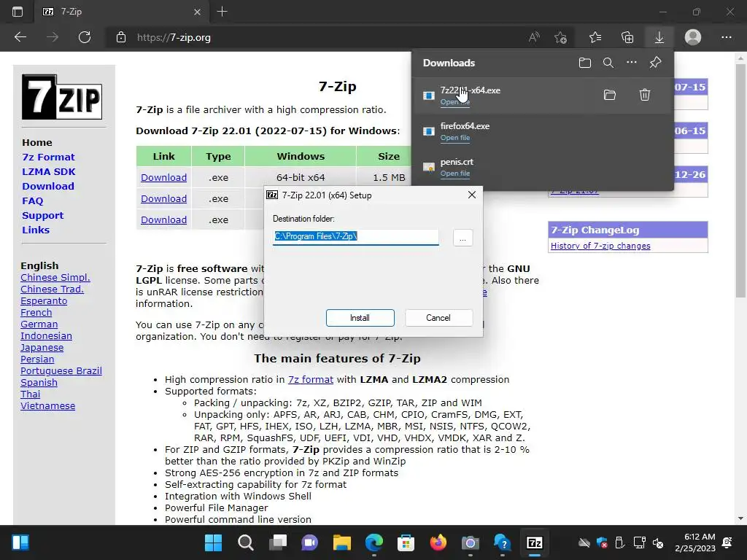This screenshot has height=560, width=747.
Task: Click the address bar showing 7-zip.org
Action: coord(314,37)
